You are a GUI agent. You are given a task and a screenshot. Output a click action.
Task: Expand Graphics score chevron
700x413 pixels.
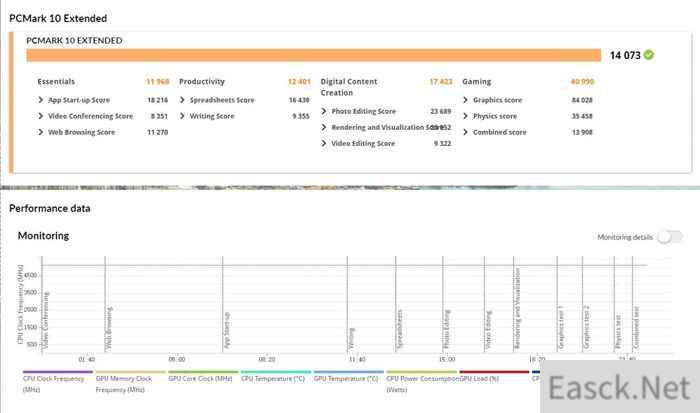[x=466, y=100]
